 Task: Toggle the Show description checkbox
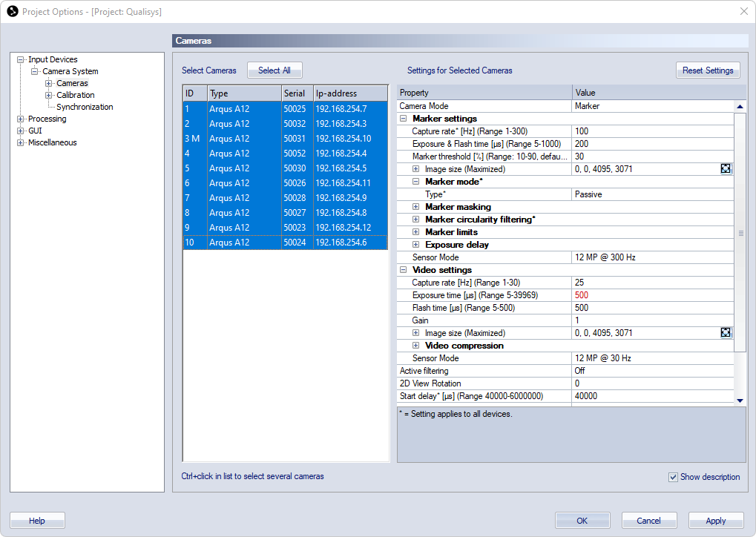[673, 477]
